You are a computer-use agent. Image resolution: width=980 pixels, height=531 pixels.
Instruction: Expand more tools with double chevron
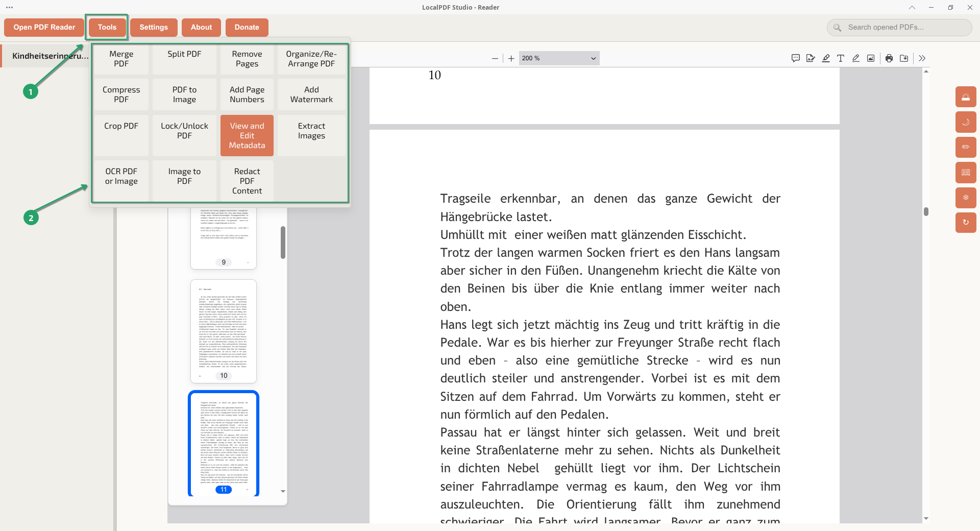[922, 58]
